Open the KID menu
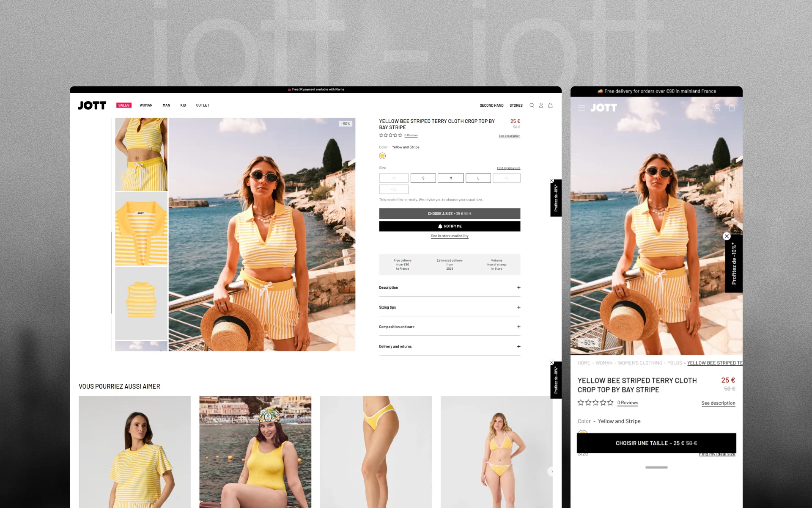Viewport: 812px width, 508px height. coord(183,105)
